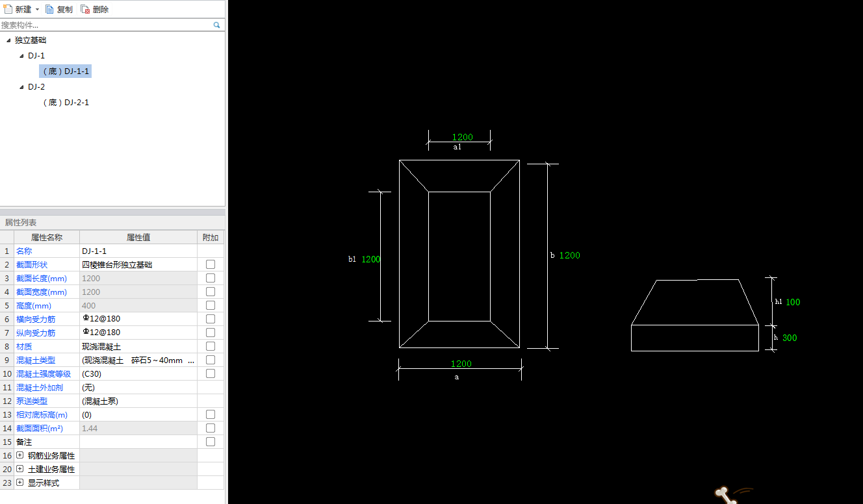Click the 混凝土强度等级 value (C30)

click(x=138, y=373)
